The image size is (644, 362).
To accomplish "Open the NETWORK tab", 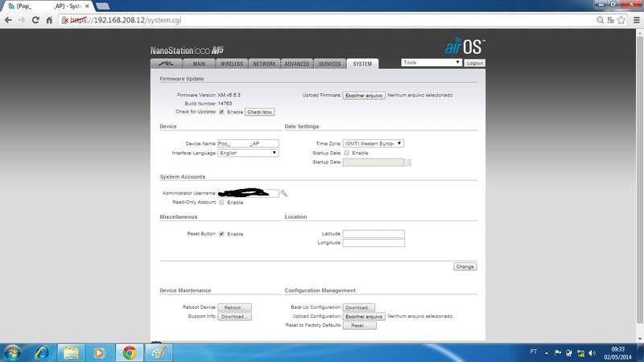I will click(264, 64).
